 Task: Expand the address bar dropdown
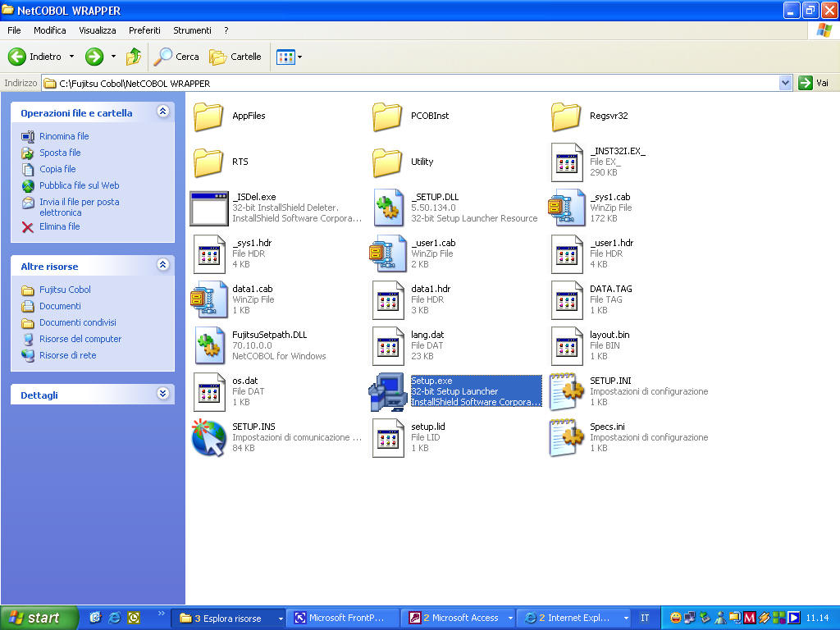pos(785,83)
